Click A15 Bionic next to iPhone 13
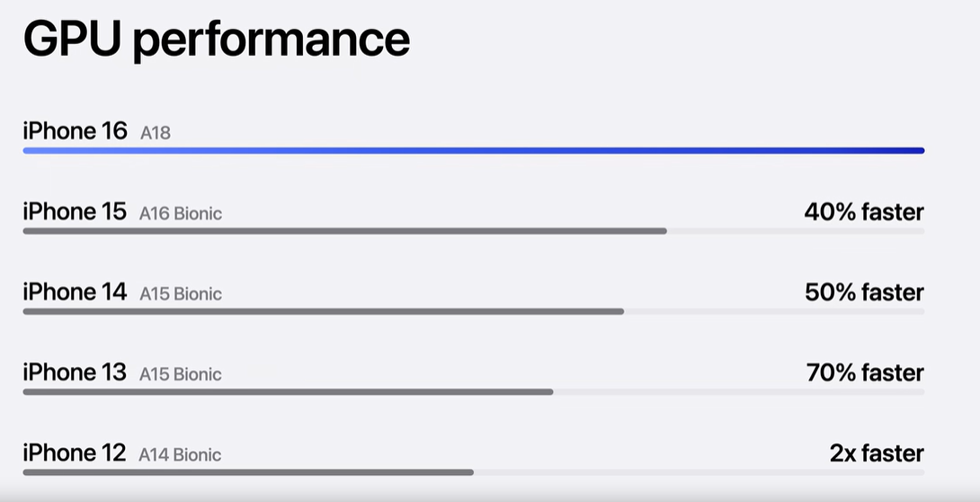This screenshot has height=502, width=980. tap(181, 374)
